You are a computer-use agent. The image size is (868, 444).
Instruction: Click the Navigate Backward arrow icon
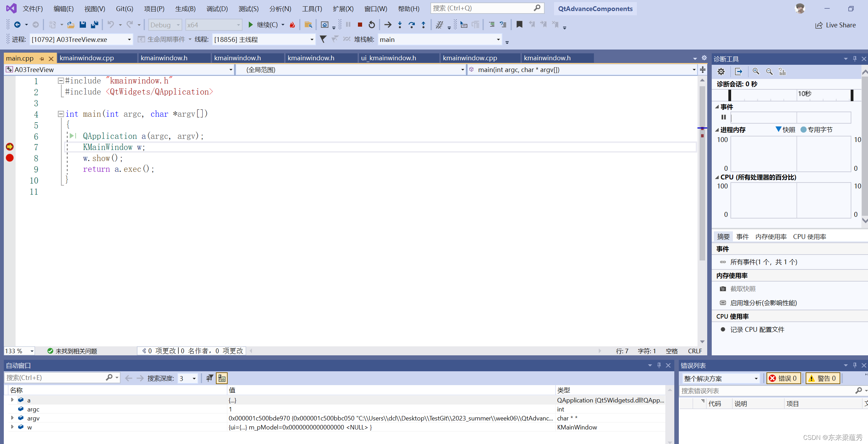coord(17,25)
